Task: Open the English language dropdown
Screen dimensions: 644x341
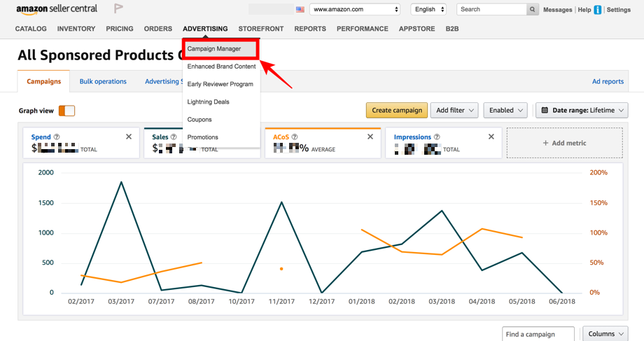Action: click(x=429, y=9)
